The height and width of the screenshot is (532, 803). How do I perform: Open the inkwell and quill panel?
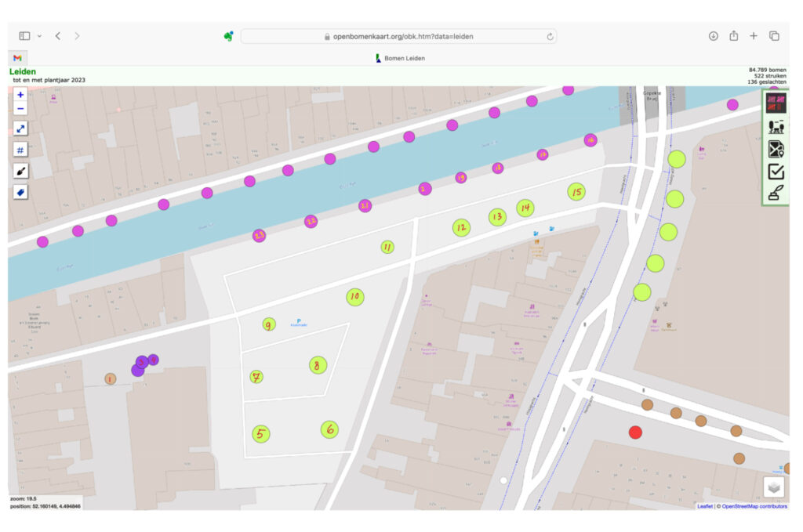776,194
